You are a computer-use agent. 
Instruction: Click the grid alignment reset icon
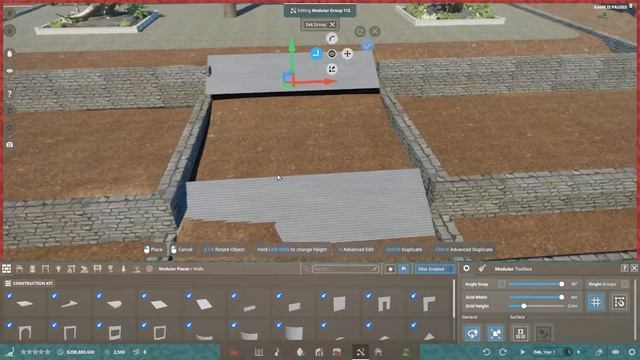[x=620, y=302]
